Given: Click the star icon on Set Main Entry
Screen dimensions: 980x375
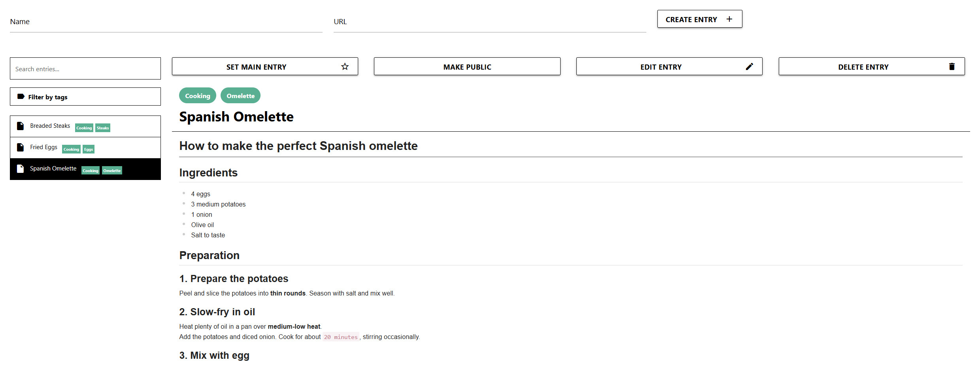Looking at the screenshot, I should click(345, 66).
